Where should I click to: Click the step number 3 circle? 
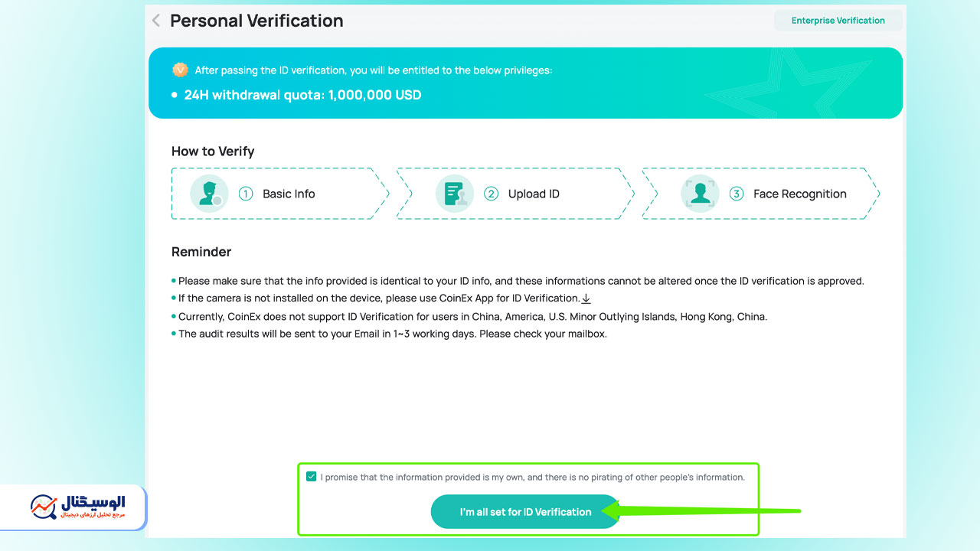coord(737,194)
